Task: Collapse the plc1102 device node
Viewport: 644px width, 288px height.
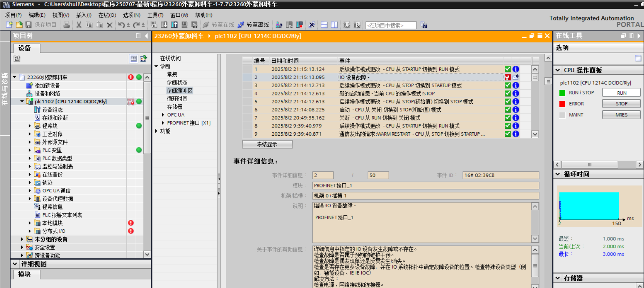Action: [x=22, y=101]
